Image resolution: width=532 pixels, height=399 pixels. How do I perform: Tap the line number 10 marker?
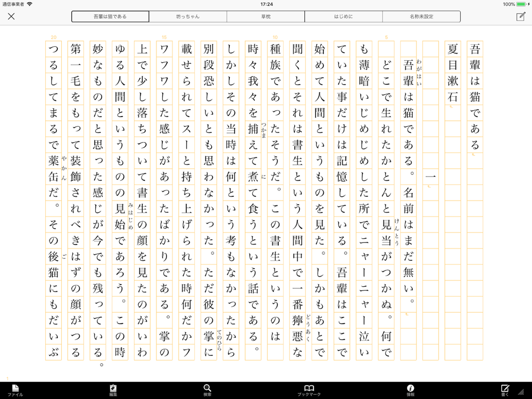tap(275, 37)
